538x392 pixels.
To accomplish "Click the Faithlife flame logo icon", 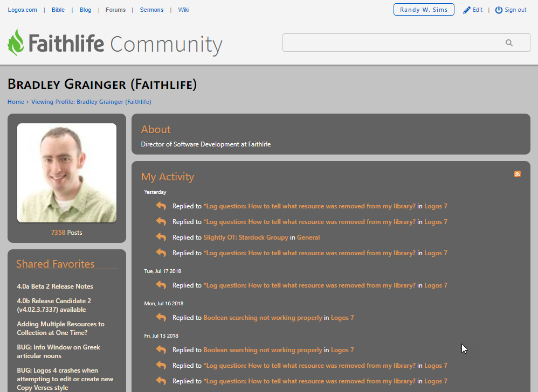I will [16, 43].
